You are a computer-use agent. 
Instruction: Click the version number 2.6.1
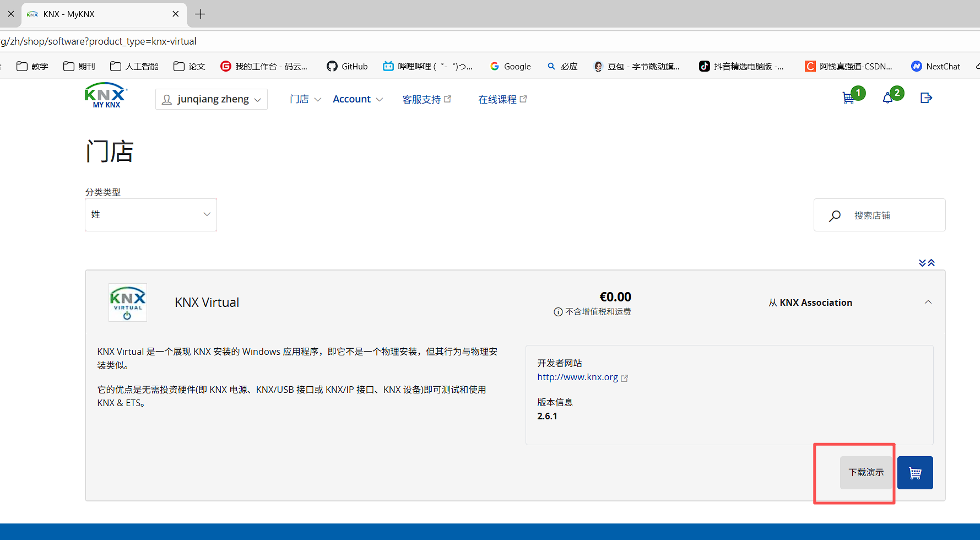tap(547, 416)
